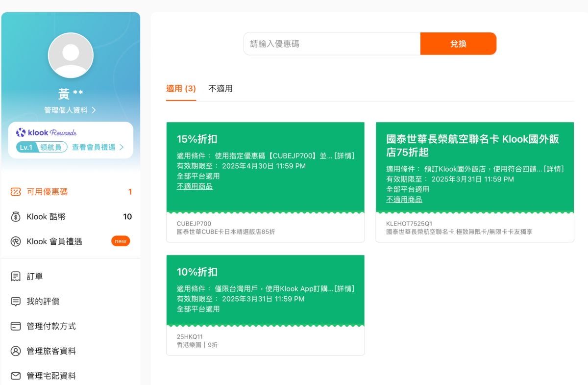Click the user name 黃 **
The image size is (588, 385).
point(71,94)
